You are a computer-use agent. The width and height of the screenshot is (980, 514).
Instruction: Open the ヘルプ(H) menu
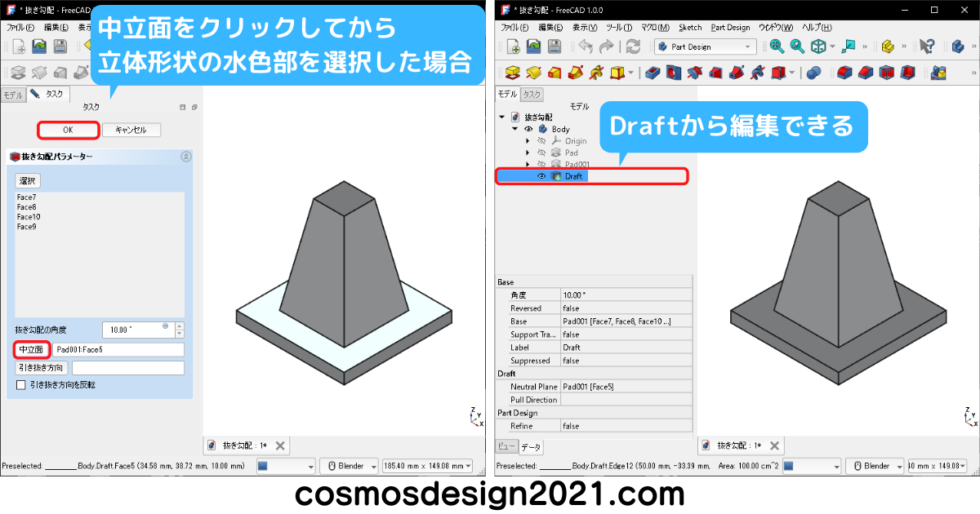(817, 28)
